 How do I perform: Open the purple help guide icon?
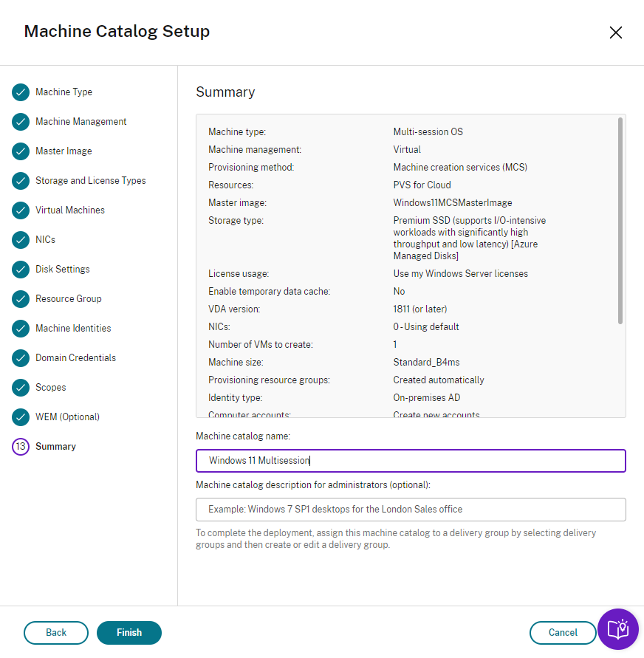[617, 629]
